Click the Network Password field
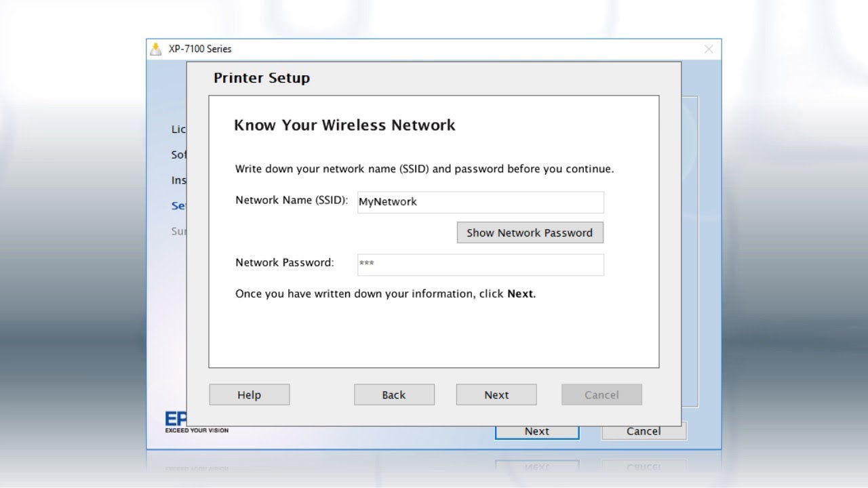The width and height of the screenshot is (868, 488). click(x=480, y=264)
